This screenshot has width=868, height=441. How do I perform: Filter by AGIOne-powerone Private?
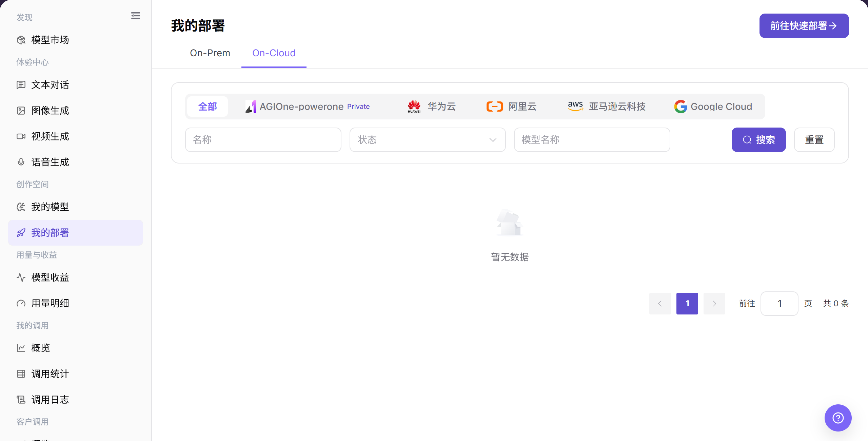click(x=307, y=107)
